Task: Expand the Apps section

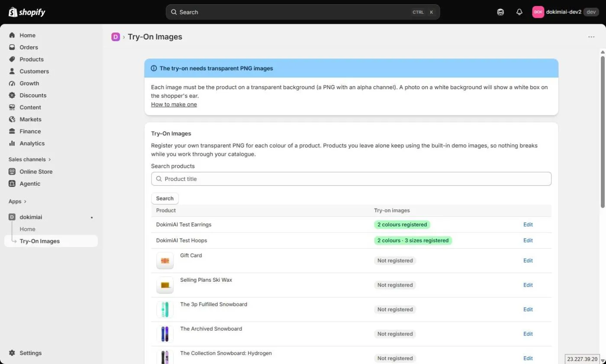Action: pos(18,201)
